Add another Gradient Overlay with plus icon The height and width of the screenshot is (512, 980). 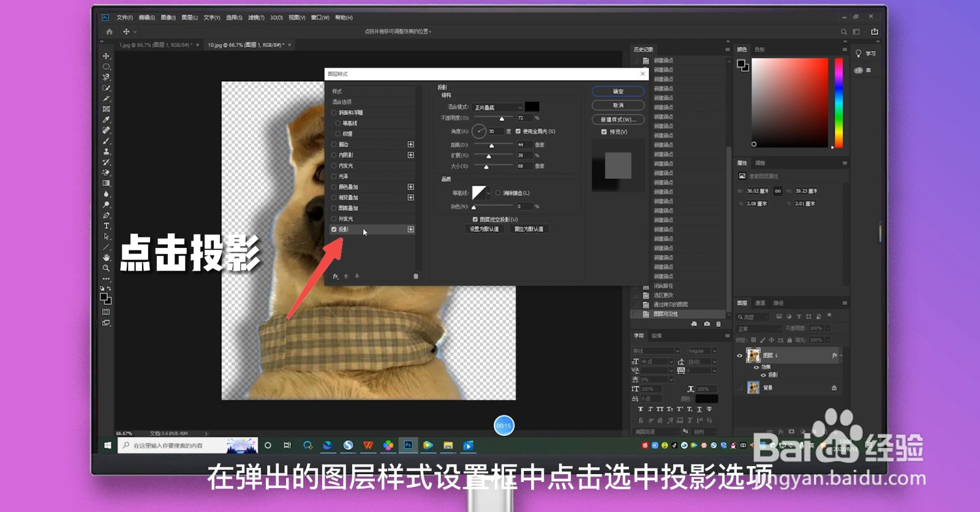click(410, 197)
